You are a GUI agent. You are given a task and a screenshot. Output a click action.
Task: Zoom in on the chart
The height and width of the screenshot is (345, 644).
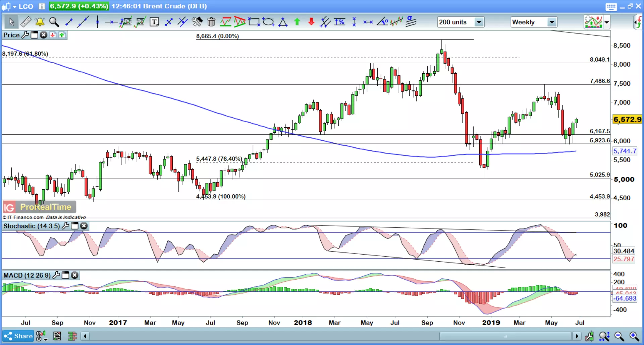(x=634, y=336)
